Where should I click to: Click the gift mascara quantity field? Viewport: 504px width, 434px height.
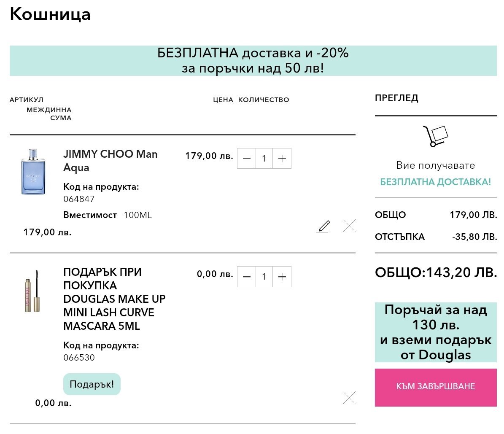[x=264, y=277]
